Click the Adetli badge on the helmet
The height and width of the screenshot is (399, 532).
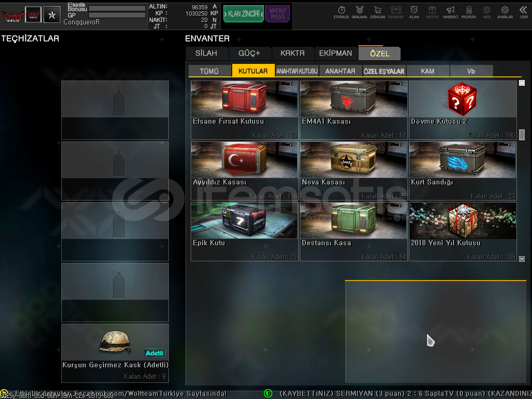tap(154, 353)
